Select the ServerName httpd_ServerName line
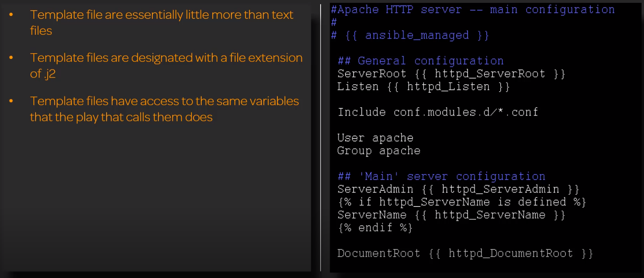This screenshot has height=278, width=644. pyautogui.click(x=451, y=215)
